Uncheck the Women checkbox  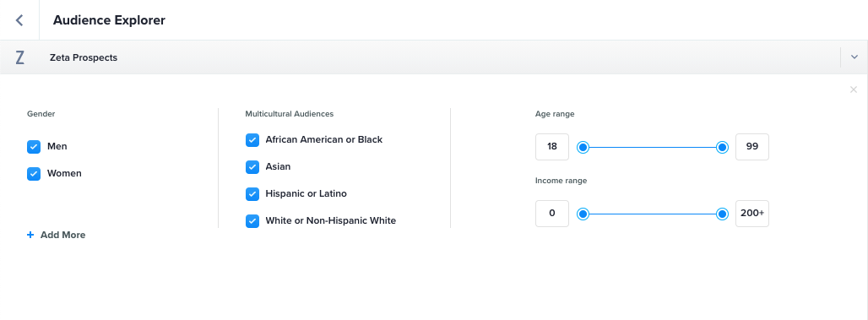click(x=34, y=174)
